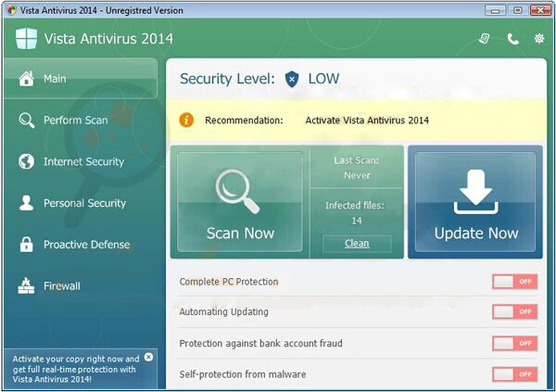Screen dimensions: 556x392
Task: Click the activation notice text at bottom left
Action: (76, 369)
